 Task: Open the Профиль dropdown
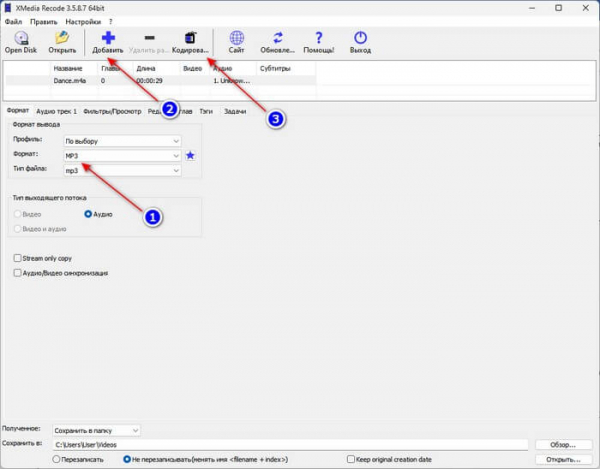pyautogui.click(x=122, y=141)
